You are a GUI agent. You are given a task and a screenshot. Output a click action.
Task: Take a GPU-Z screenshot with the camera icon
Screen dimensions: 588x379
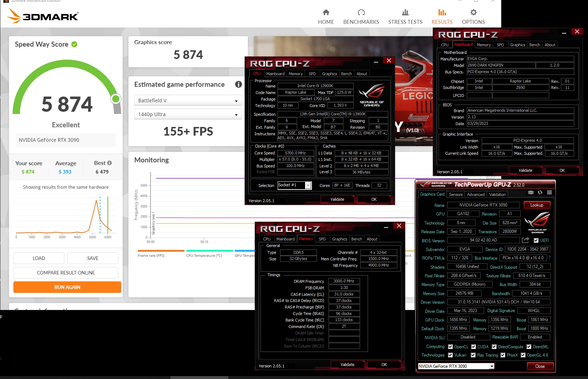point(530,192)
